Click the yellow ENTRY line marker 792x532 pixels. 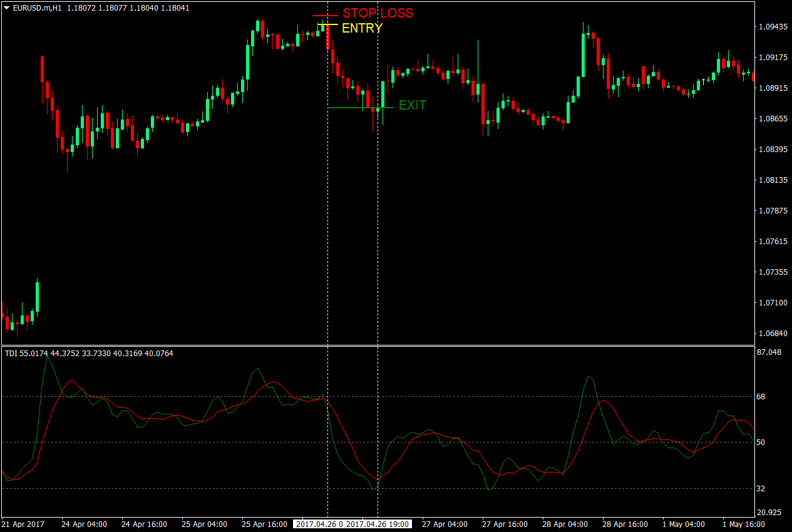point(327,26)
